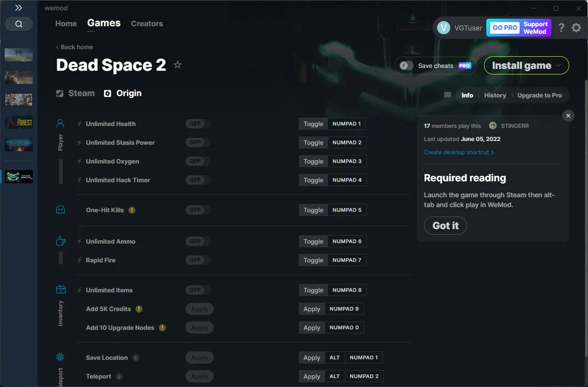Go to the Home tab
Screen dimensions: 588x387
66,23
